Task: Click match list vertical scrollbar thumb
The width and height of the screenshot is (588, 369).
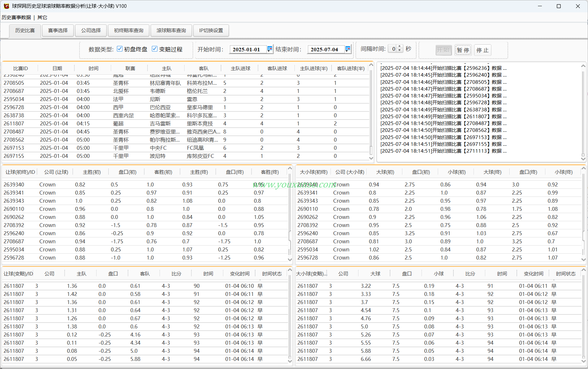Action: point(371,150)
